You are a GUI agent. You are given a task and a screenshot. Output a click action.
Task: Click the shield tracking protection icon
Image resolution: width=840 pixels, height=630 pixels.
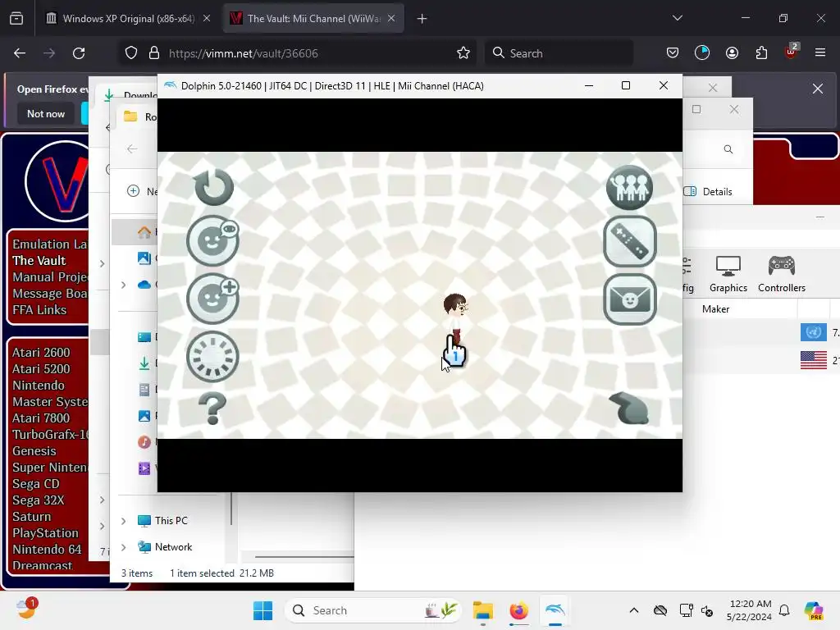tap(131, 53)
